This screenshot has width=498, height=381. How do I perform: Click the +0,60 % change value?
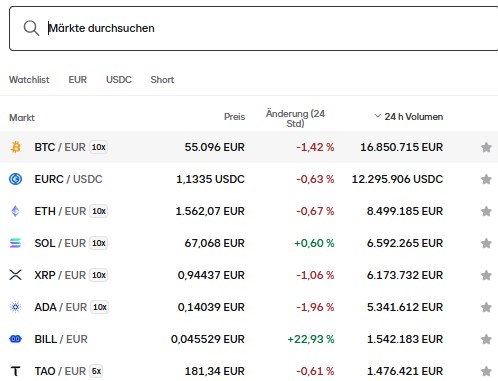click(314, 243)
